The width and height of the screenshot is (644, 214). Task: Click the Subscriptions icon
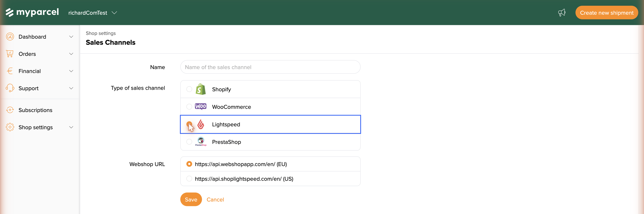[x=10, y=110]
